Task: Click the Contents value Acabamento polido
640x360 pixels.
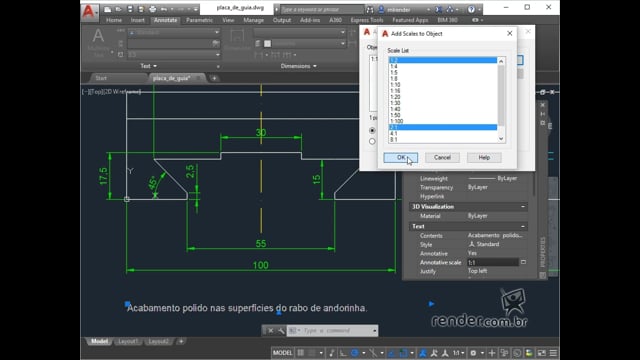Action: click(495, 236)
